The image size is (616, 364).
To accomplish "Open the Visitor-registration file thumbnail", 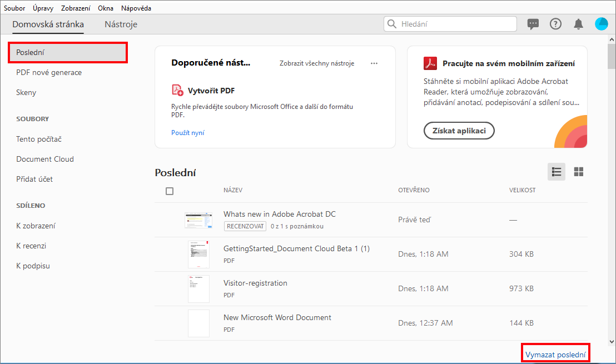I will tap(198, 288).
